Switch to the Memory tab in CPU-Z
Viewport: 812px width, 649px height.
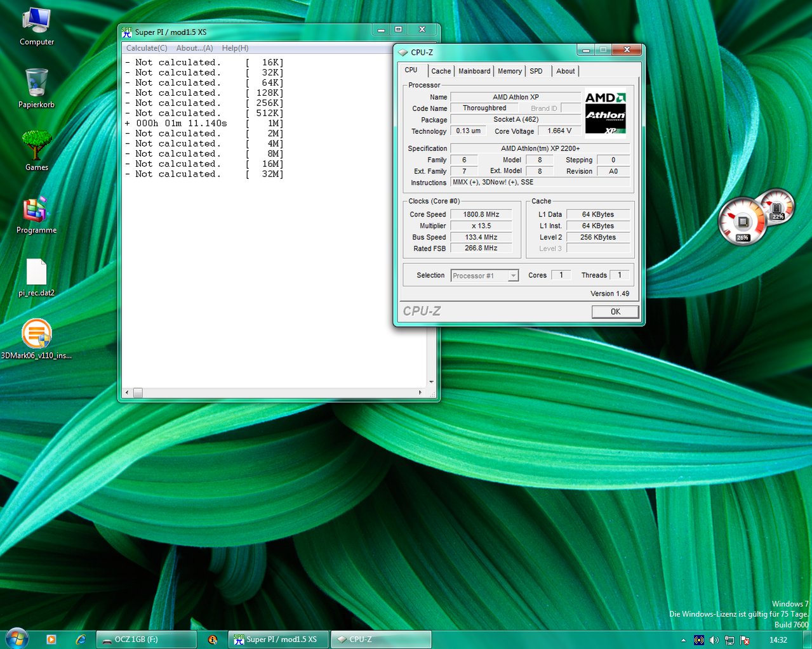pos(510,71)
